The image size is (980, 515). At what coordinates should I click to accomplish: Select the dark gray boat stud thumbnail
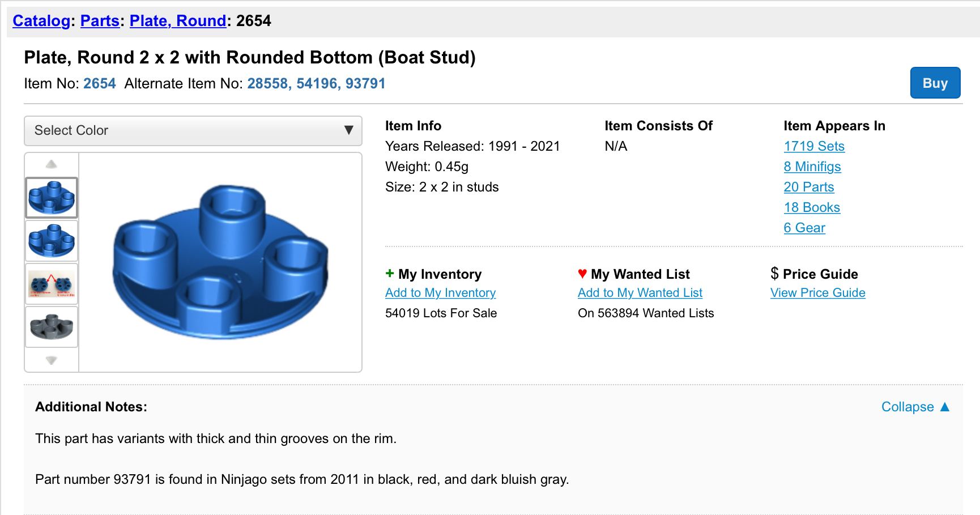(x=52, y=327)
